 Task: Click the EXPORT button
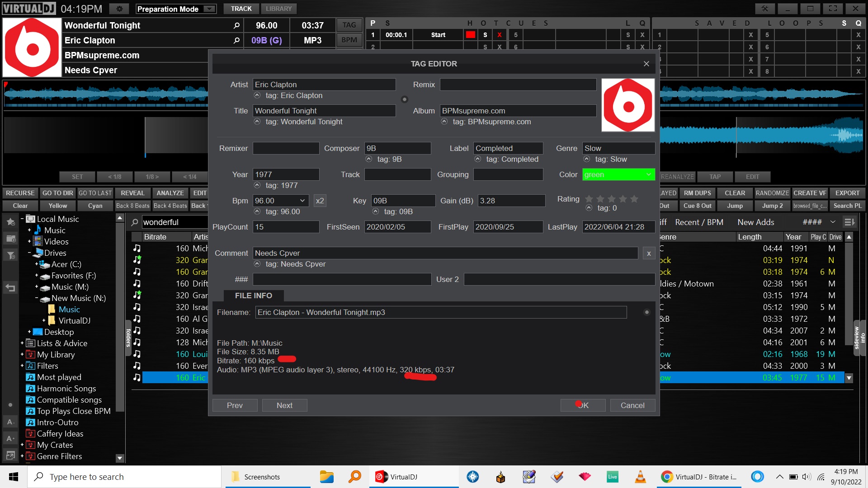click(x=847, y=193)
